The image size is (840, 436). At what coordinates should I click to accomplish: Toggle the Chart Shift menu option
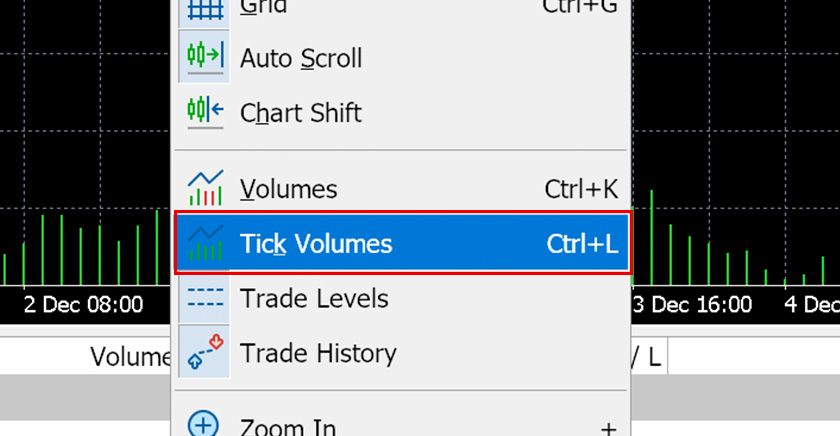[x=301, y=113]
